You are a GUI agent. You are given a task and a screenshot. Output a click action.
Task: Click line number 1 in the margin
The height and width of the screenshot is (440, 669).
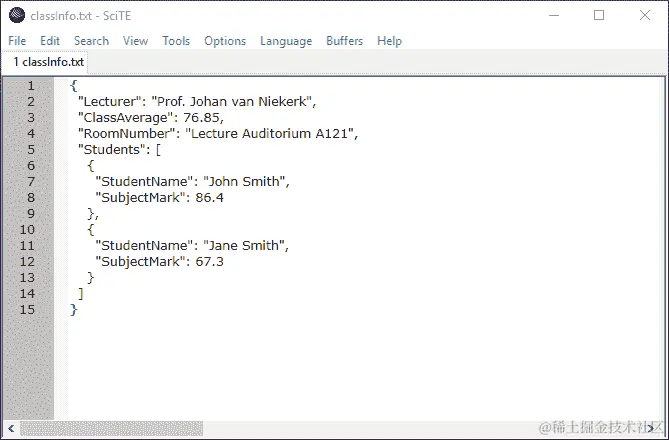pos(31,86)
